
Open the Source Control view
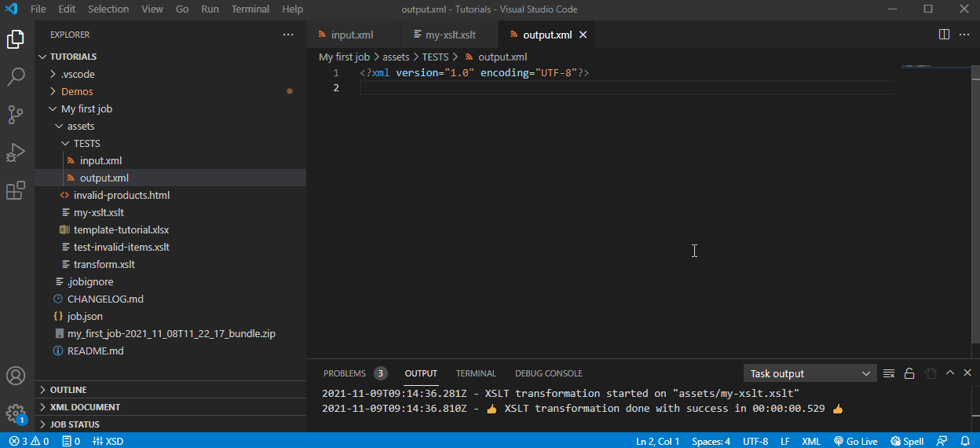(16, 115)
